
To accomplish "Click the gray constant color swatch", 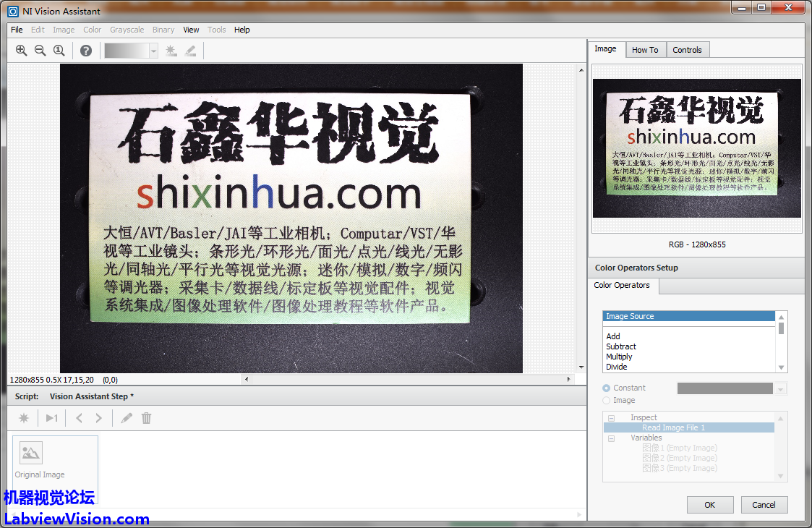I will click(725, 389).
